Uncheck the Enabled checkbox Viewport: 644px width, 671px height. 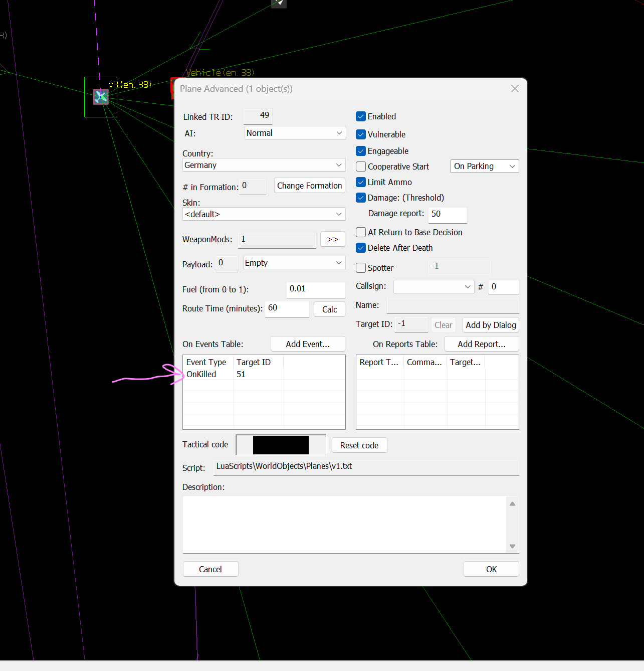pos(361,116)
